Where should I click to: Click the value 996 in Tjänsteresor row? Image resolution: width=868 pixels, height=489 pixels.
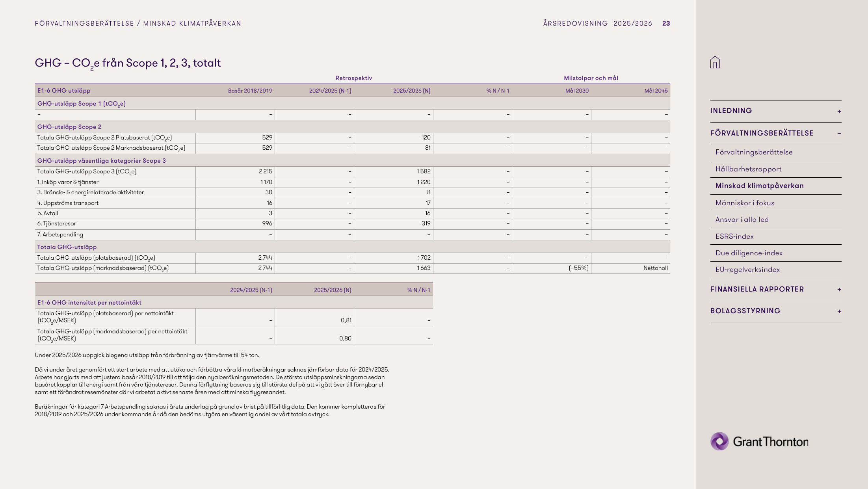click(x=267, y=223)
